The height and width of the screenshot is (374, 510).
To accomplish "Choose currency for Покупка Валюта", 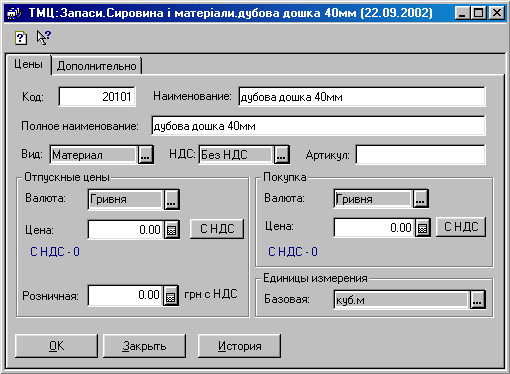I will pos(421,199).
